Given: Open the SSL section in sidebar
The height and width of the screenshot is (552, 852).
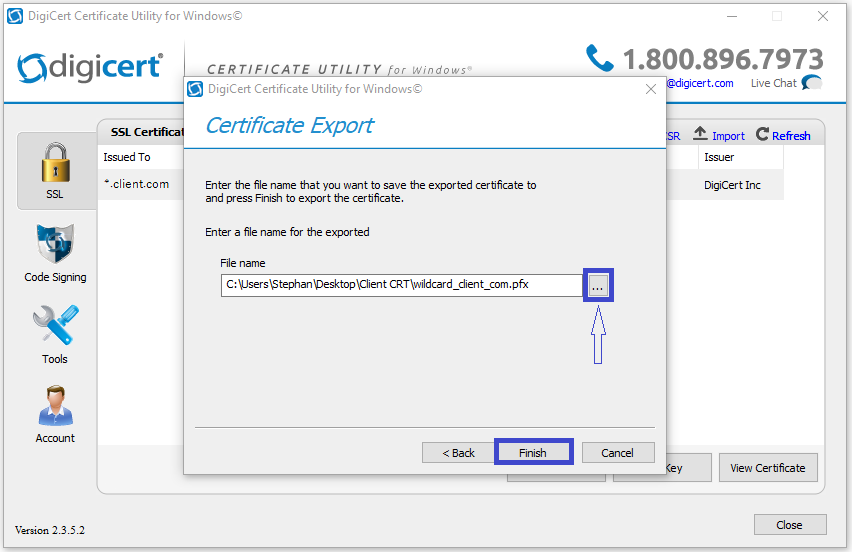Looking at the screenshot, I should click(55, 171).
